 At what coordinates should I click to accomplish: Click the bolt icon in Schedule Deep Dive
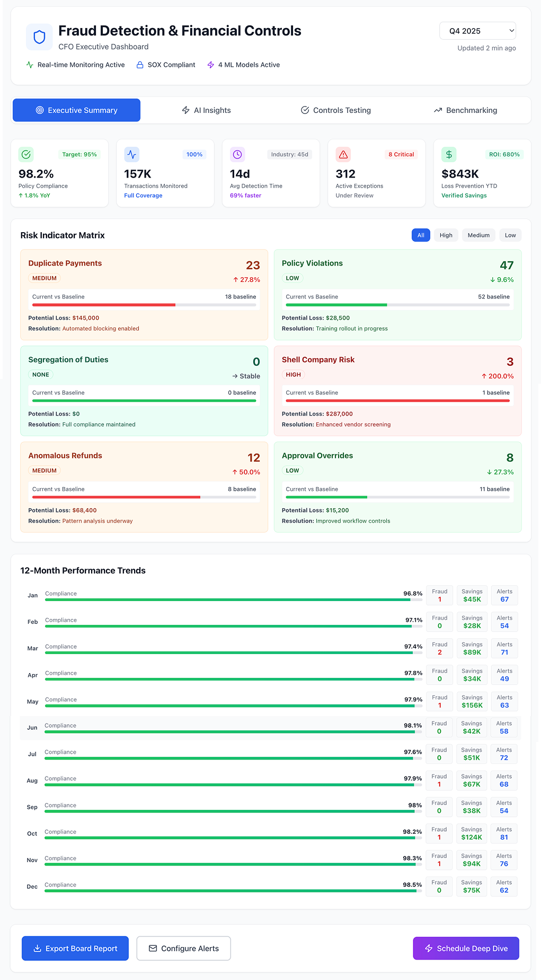pyautogui.click(x=429, y=948)
